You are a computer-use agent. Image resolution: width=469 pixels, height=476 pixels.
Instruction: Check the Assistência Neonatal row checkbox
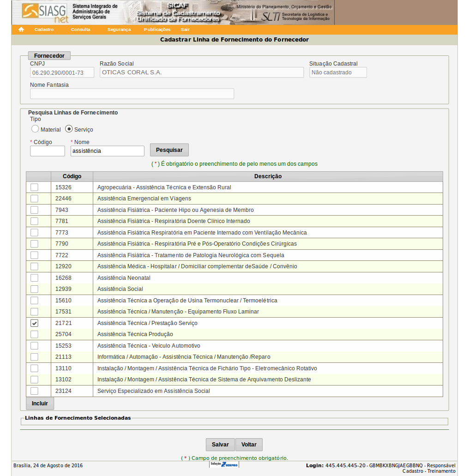(34, 278)
